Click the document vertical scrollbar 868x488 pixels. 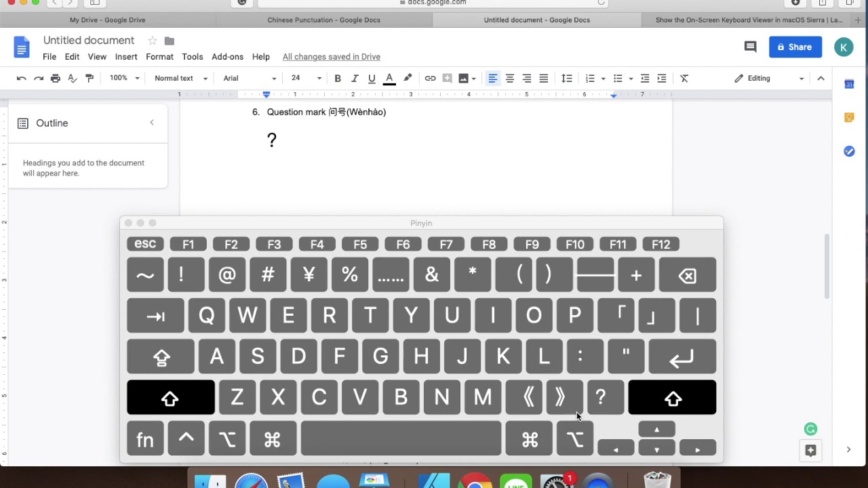tap(827, 266)
